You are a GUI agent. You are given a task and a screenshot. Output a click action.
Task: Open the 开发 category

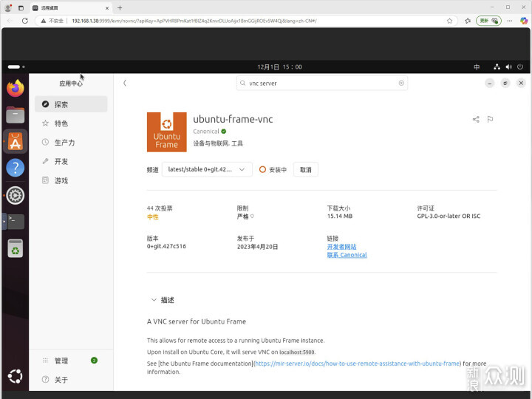coord(71,162)
